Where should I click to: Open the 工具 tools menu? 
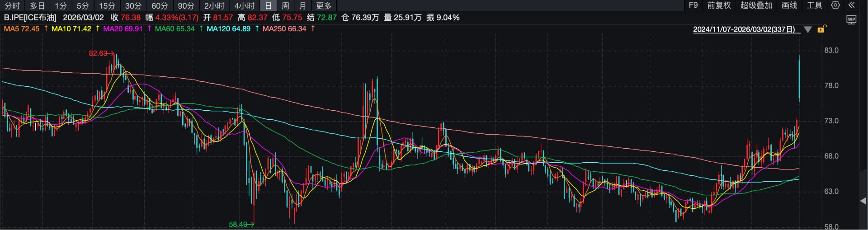815,5
